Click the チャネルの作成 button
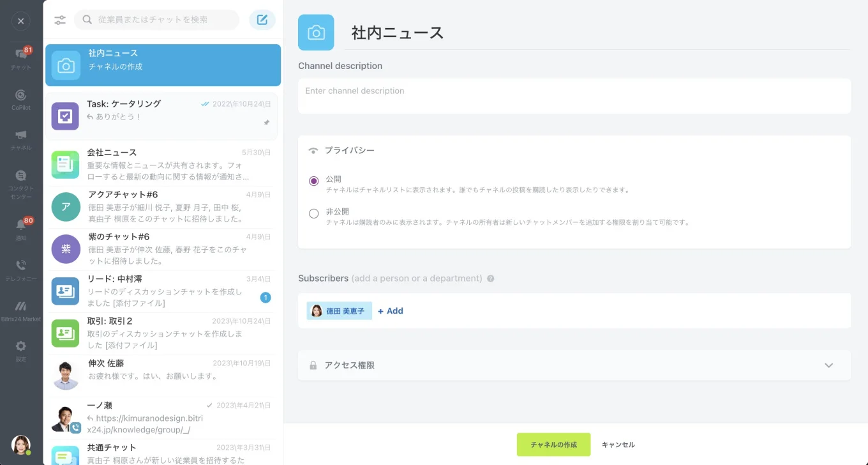 [553, 445]
